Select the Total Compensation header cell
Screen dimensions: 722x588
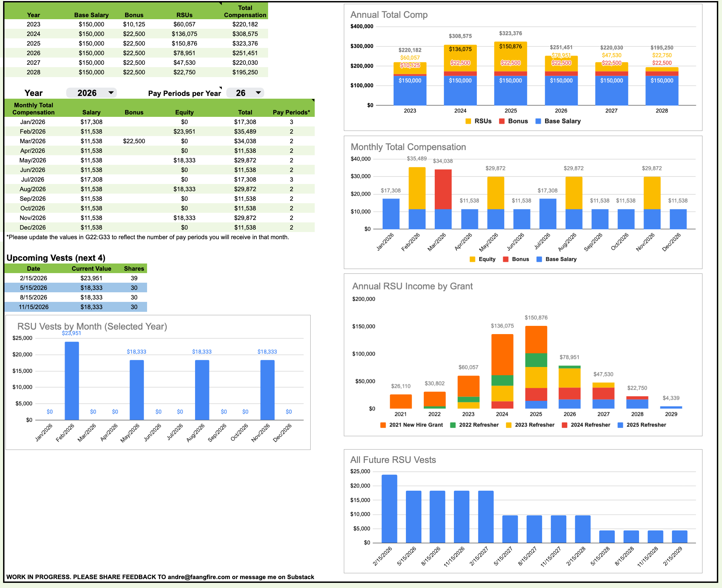click(245, 11)
